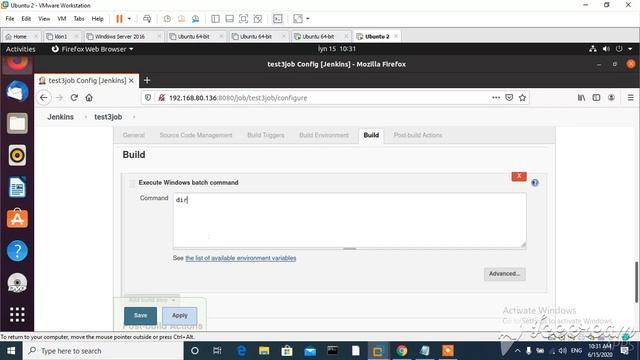The image size is (640, 360).
Task: Click the Jenkins breadcrumb link
Action: pos(60,117)
